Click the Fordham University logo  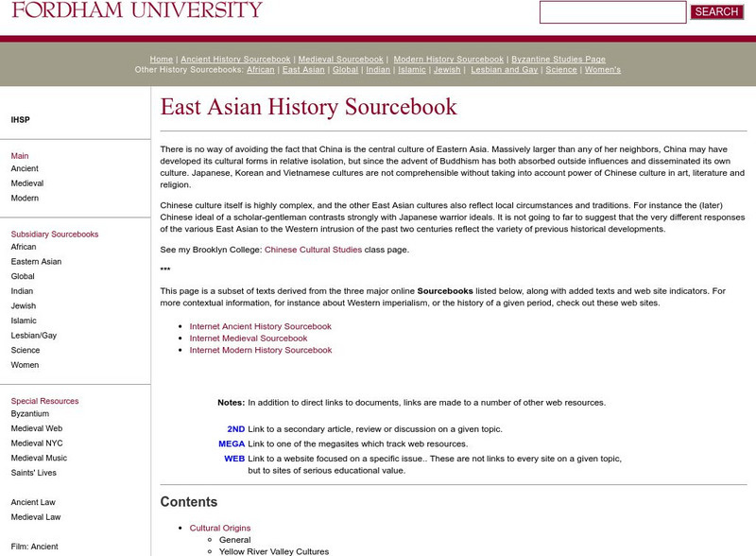(132, 11)
